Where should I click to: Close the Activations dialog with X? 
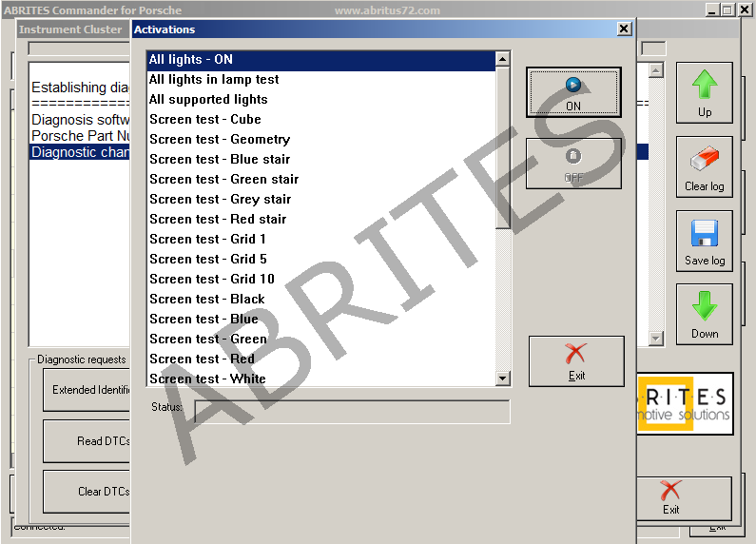click(624, 29)
